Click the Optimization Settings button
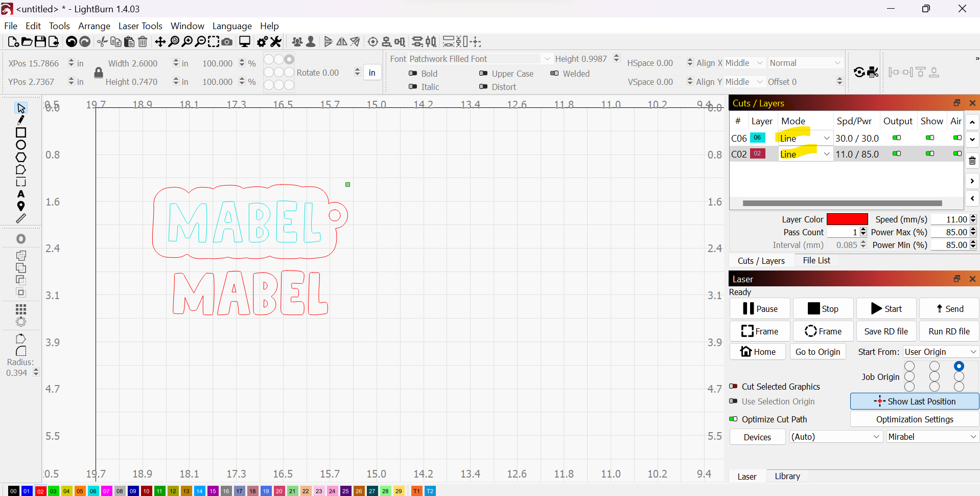This screenshot has width=980, height=496. 914,419
